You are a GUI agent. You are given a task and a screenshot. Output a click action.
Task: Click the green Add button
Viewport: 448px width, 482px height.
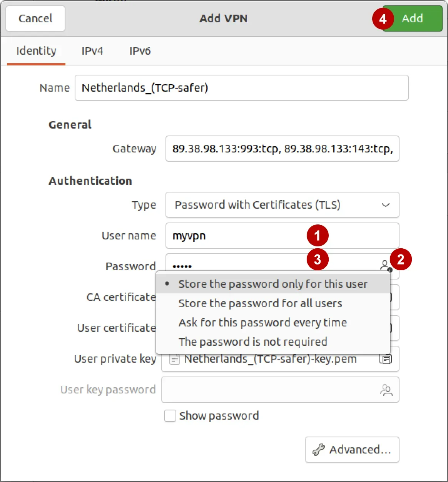pos(412,18)
